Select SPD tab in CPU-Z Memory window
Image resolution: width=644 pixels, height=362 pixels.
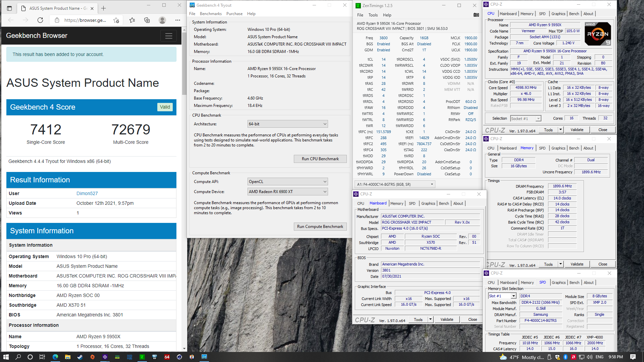pos(542,148)
